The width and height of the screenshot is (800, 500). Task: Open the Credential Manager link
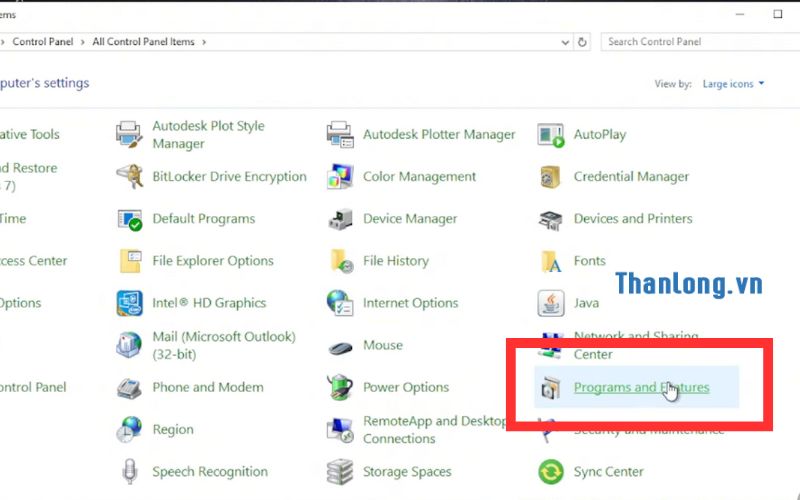[631, 177]
